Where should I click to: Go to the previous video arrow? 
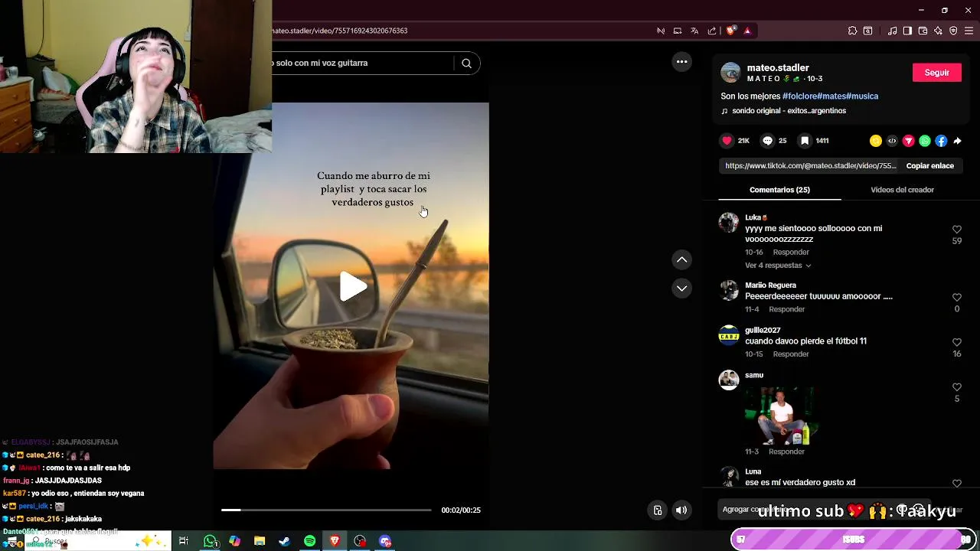point(681,260)
